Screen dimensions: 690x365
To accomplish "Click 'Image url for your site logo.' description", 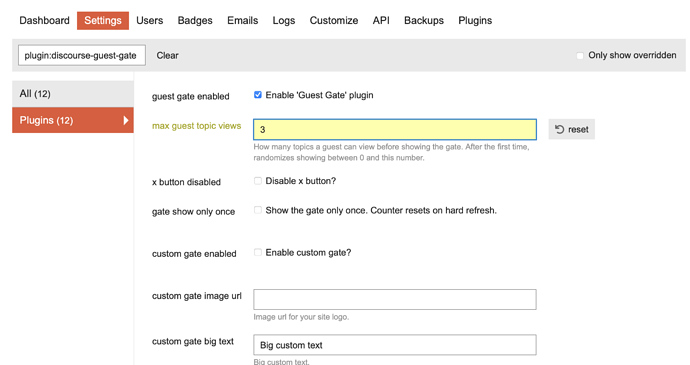I will pyautogui.click(x=301, y=317).
